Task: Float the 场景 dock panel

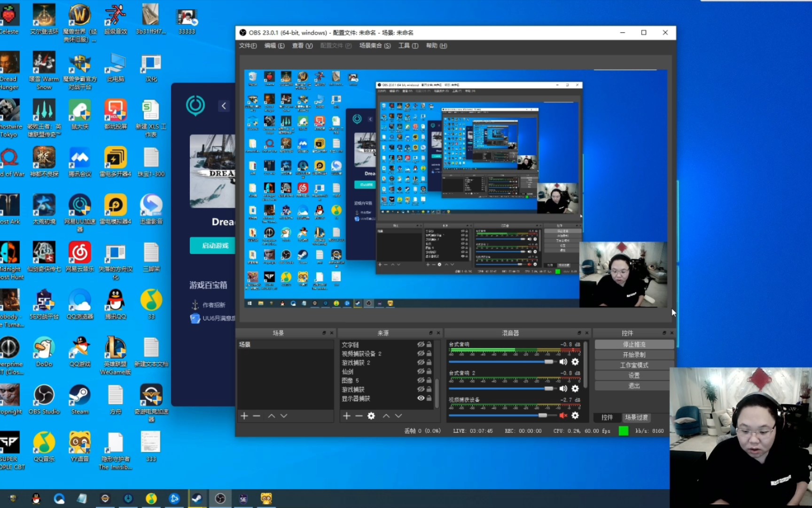Action: [324, 333]
